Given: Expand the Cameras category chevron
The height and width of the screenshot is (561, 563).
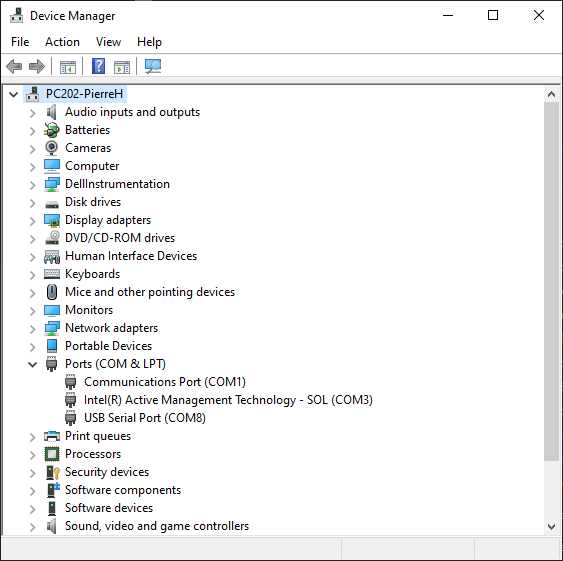Looking at the screenshot, I should pyautogui.click(x=33, y=149).
